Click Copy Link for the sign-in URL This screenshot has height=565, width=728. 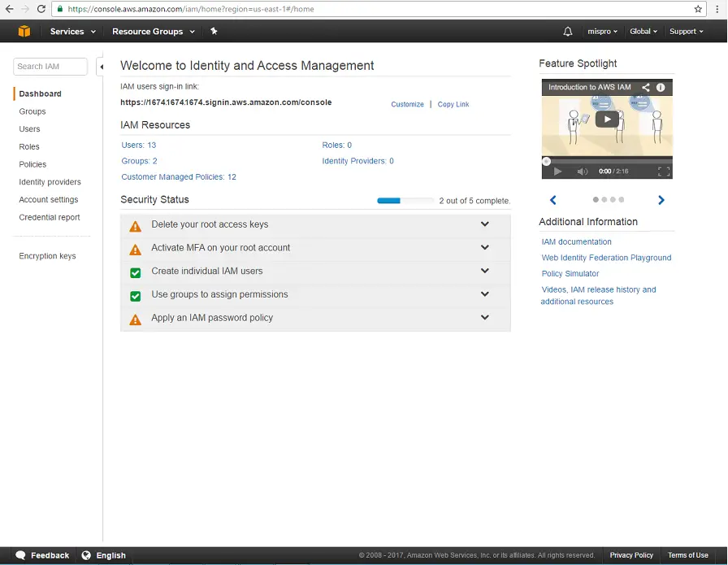click(453, 104)
